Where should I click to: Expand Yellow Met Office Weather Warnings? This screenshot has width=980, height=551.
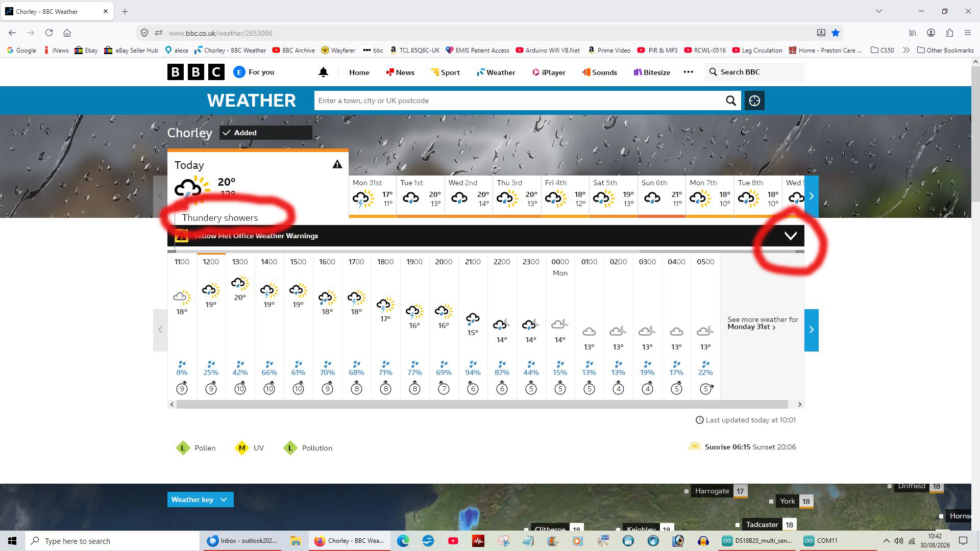coord(486,236)
